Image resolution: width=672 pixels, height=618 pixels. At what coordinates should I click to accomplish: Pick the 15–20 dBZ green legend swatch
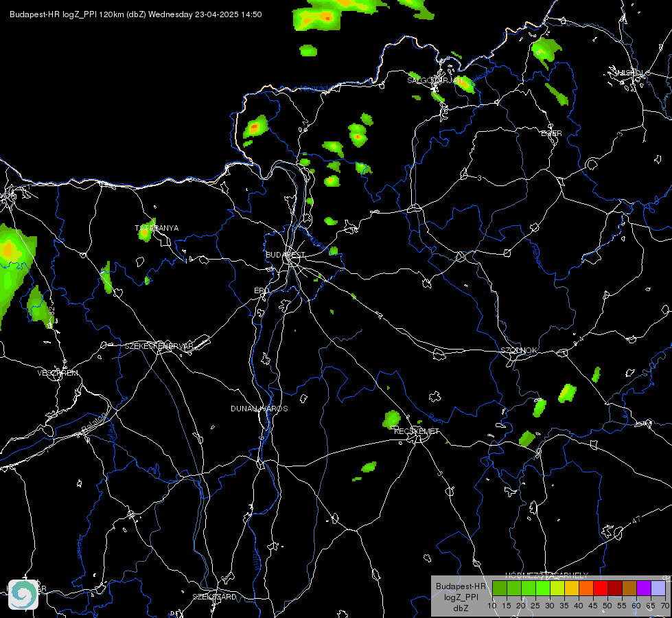point(514,588)
